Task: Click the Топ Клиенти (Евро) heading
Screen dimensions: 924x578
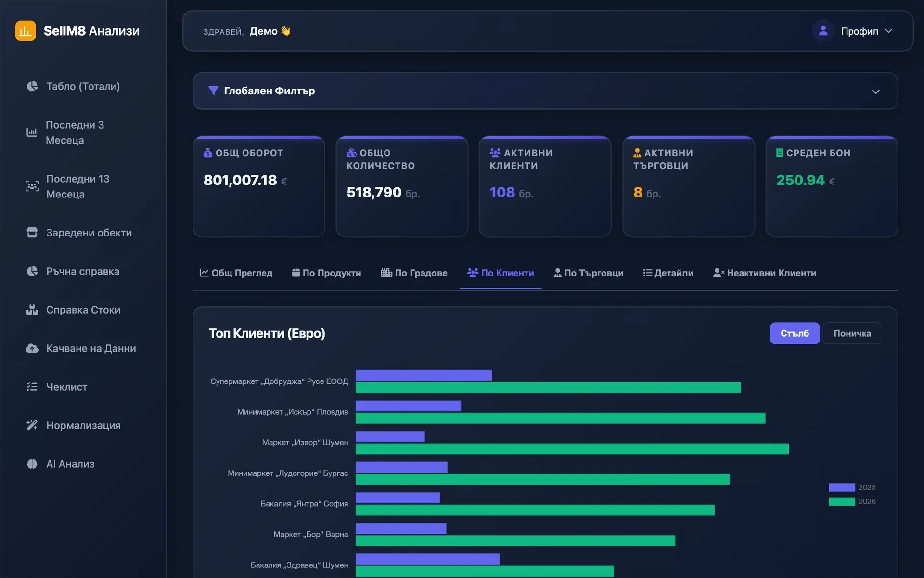Action: click(267, 333)
